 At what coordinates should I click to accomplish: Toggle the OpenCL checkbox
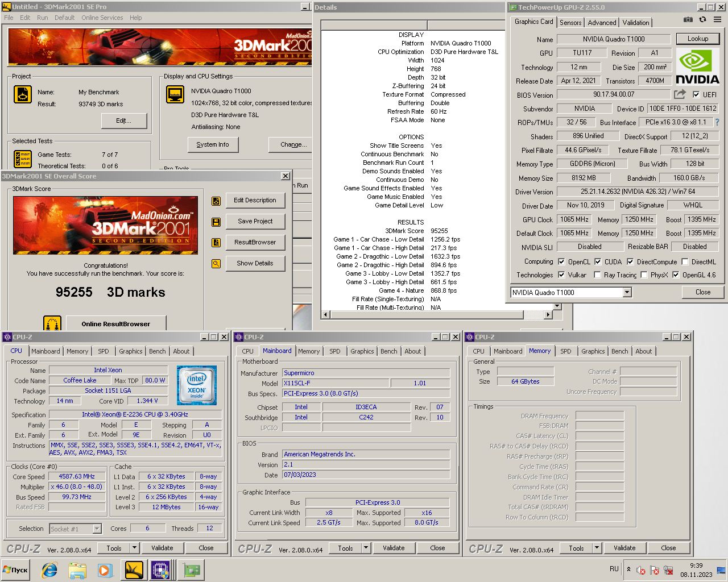point(562,262)
